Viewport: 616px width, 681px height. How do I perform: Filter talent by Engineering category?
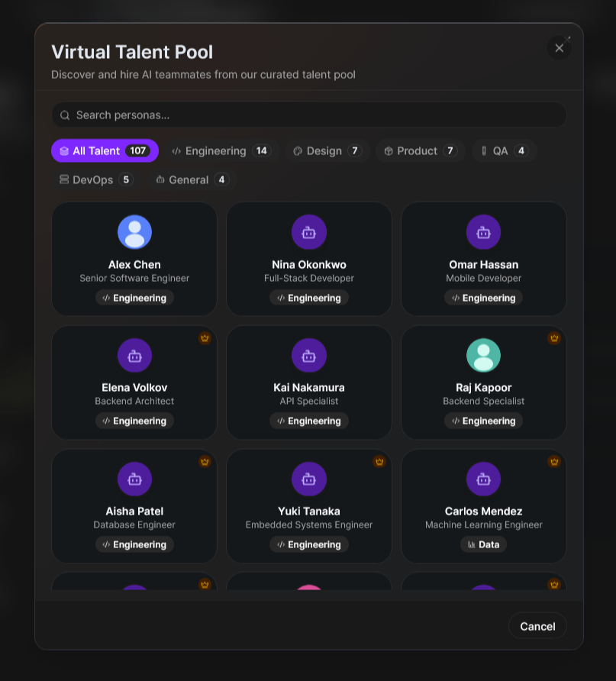point(221,151)
